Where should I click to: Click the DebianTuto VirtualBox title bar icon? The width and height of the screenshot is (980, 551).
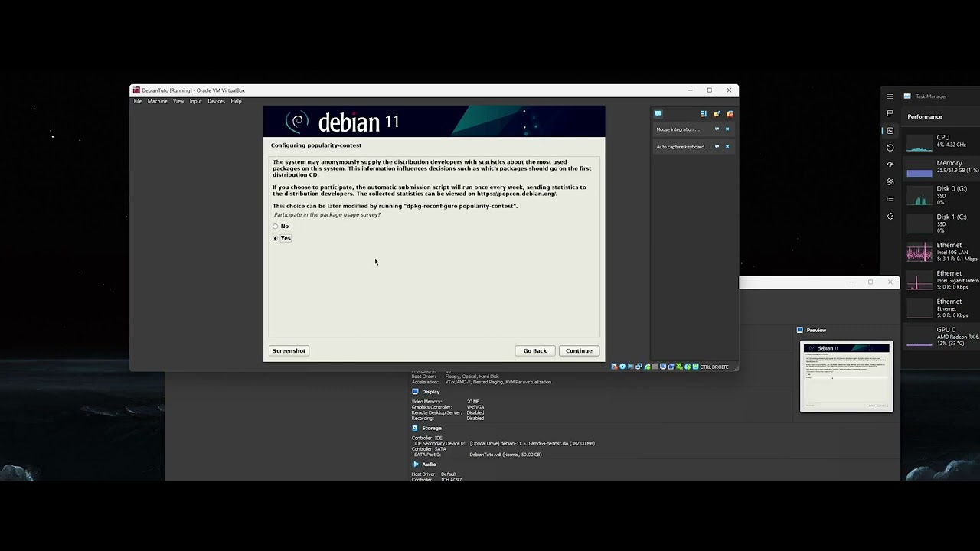click(x=136, y=90)
